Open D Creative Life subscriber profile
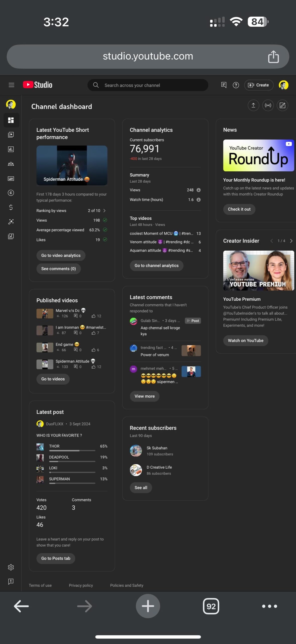This screenshot has height=644, width=296. click(x=151, y=470)
